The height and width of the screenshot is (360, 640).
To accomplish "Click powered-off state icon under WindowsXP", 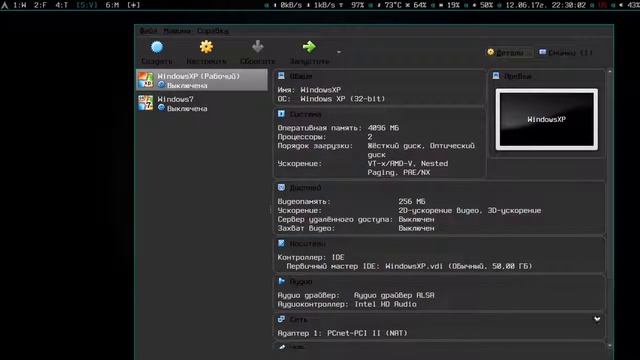I will click(x=161, y=85).
